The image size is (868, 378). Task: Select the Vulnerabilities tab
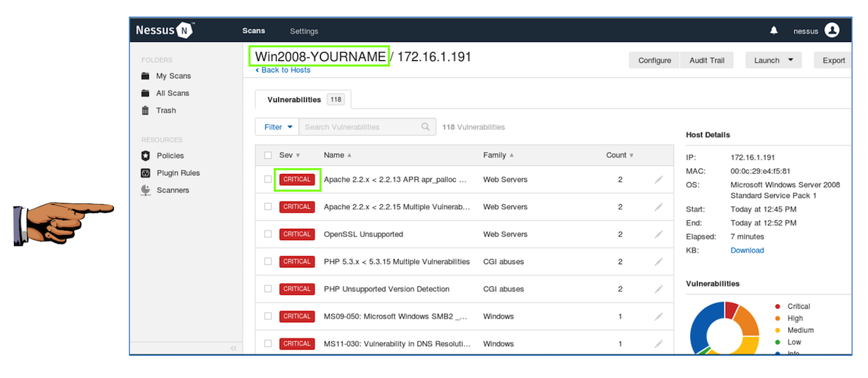tap(303, 100)
